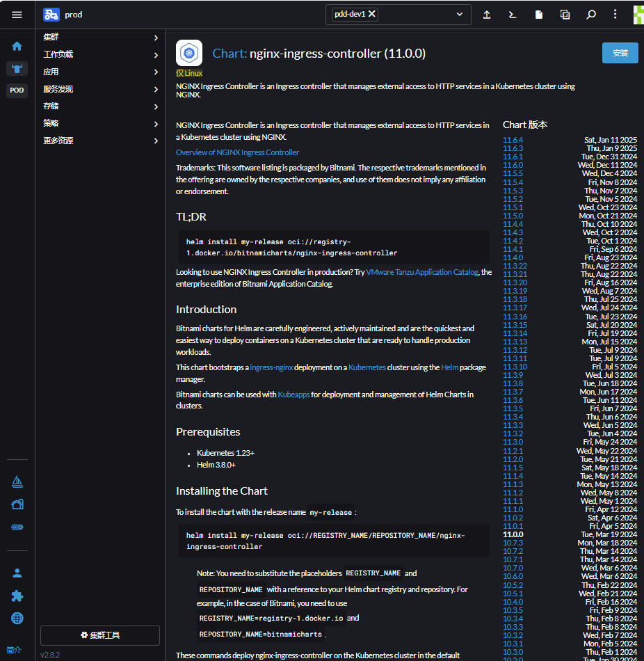Expand the 存储 menu section

tap(100, 106)
